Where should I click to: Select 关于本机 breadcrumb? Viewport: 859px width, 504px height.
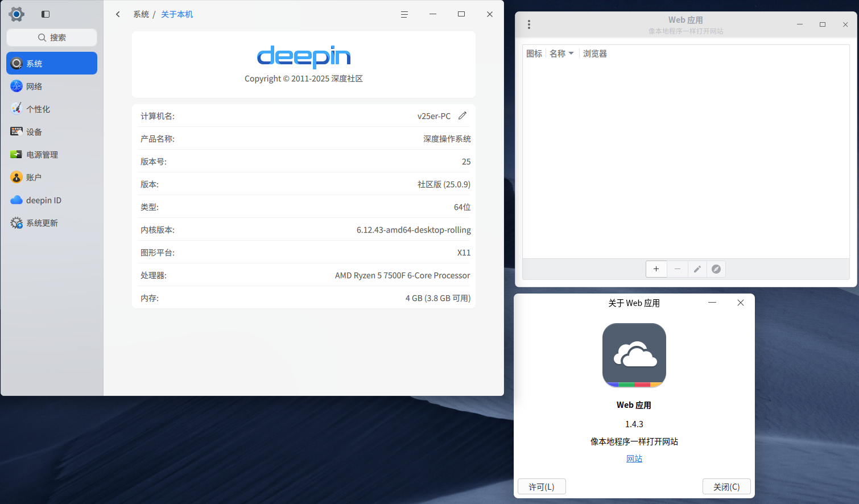pos(177,14)
